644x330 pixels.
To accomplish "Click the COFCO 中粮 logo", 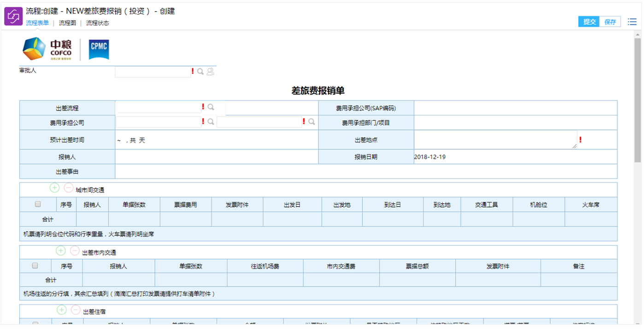I will [47, 49].
